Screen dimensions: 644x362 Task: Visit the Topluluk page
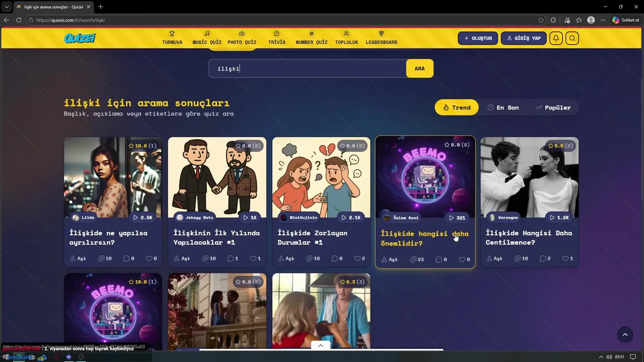coord(347,38)
